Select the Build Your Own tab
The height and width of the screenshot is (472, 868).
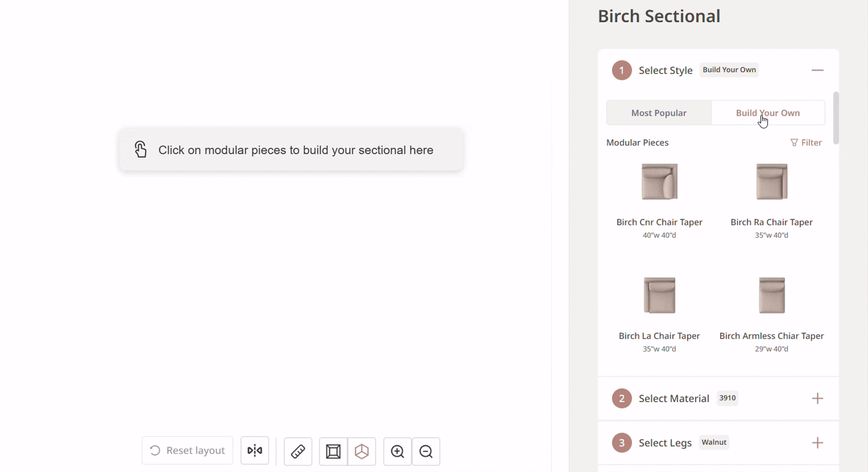pyautogui.click(x=768, y=113)
